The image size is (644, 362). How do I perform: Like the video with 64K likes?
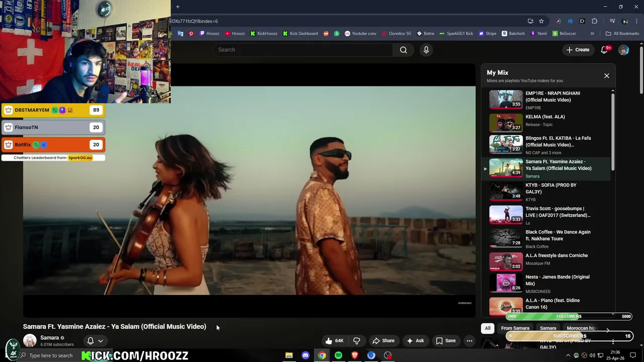(335, 340)
